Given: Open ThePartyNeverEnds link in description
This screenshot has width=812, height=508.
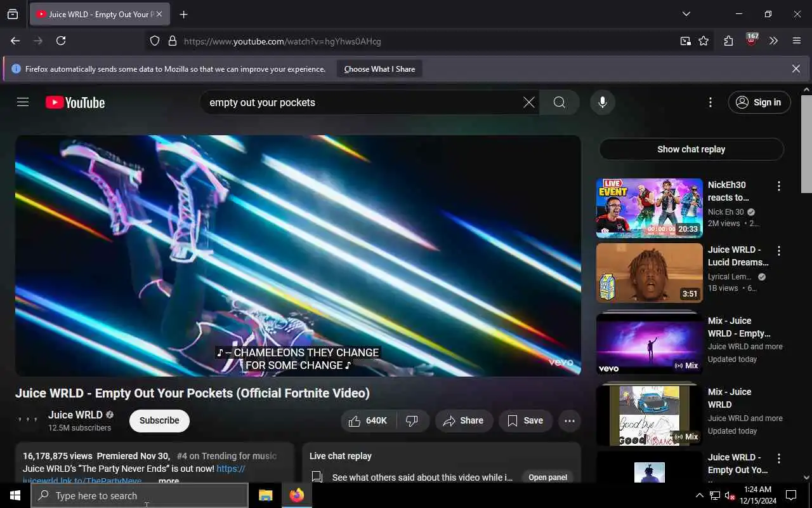Looking at the screenshot, I should [x=82, y=481].
